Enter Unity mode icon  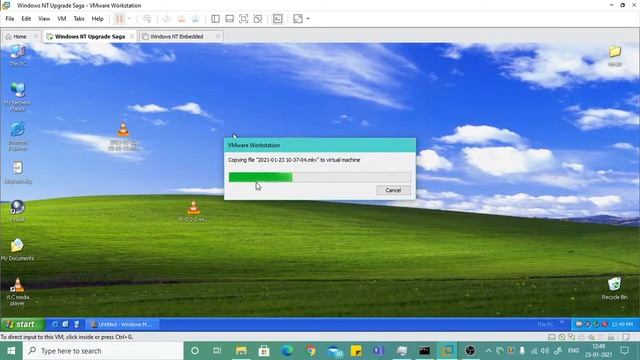[x=258, y=19]
